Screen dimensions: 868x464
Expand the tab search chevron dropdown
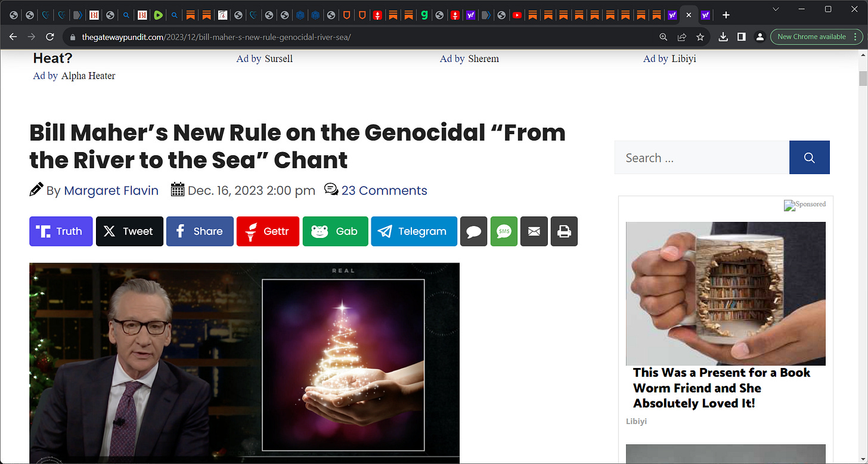[x=776, y=9]
